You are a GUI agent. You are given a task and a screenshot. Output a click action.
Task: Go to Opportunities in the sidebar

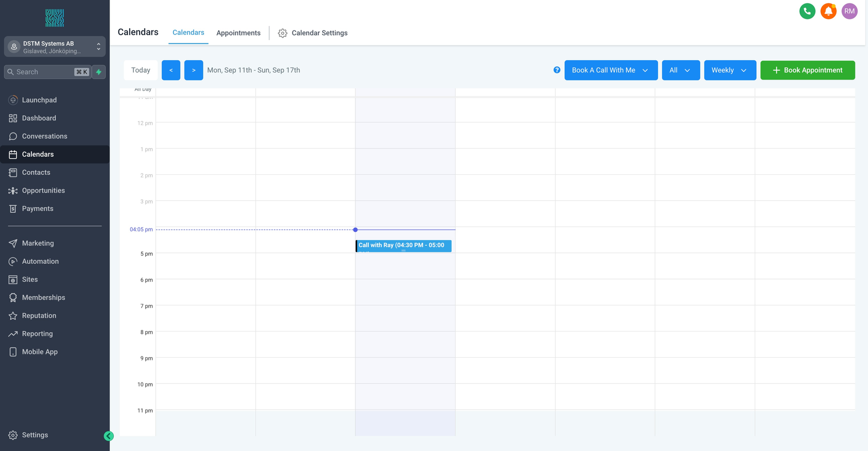43,190
